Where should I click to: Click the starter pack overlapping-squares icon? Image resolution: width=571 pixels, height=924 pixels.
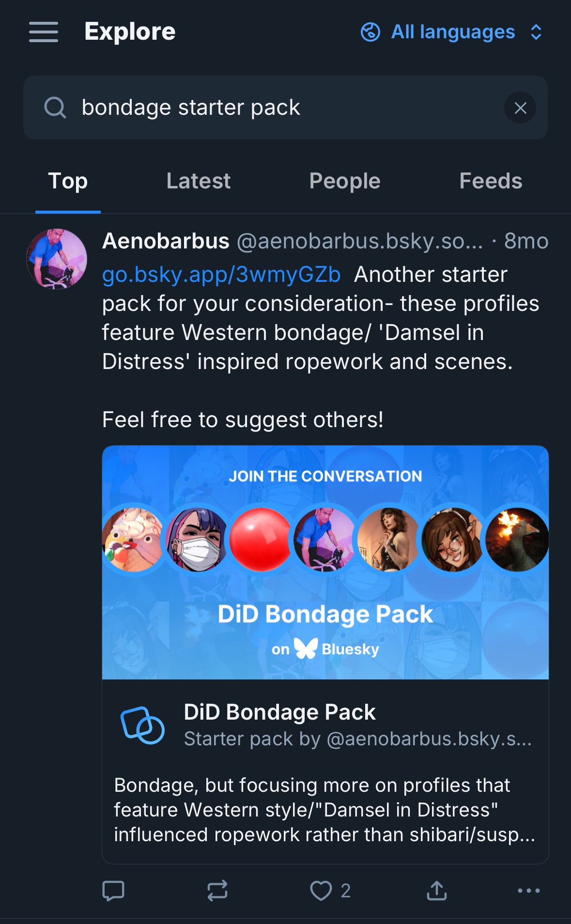pyautogui.click(x=142, y=725)
